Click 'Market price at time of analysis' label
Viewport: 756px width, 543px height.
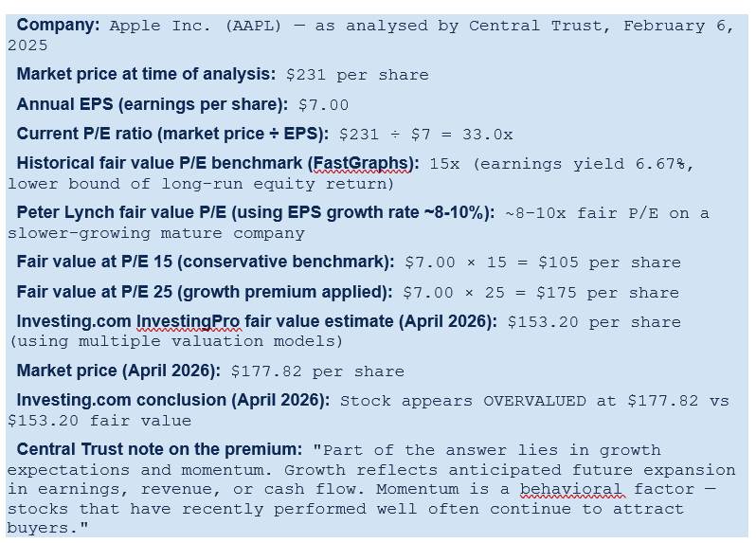point(146,74)
